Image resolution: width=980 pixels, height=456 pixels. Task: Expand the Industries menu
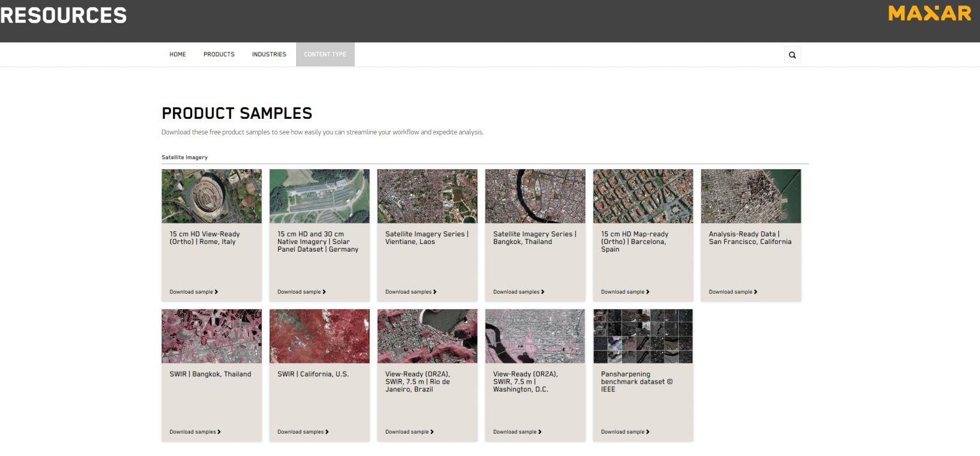point(269,54)
